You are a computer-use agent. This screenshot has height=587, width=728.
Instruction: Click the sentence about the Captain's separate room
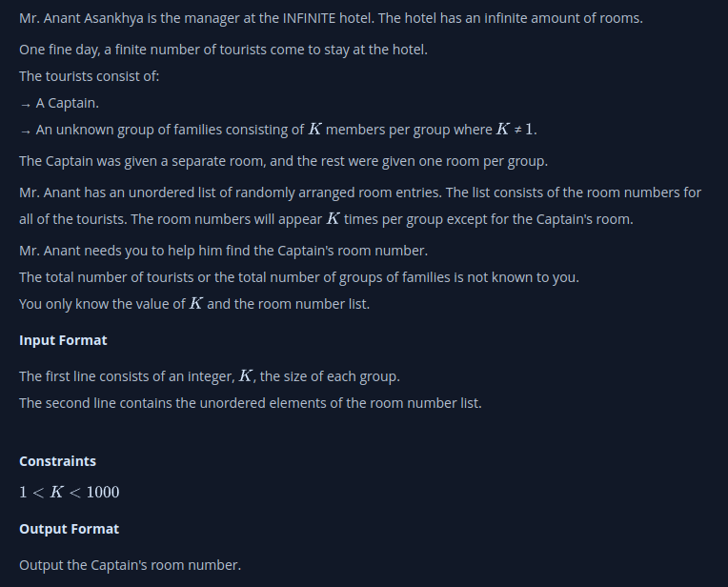[283, 161]
